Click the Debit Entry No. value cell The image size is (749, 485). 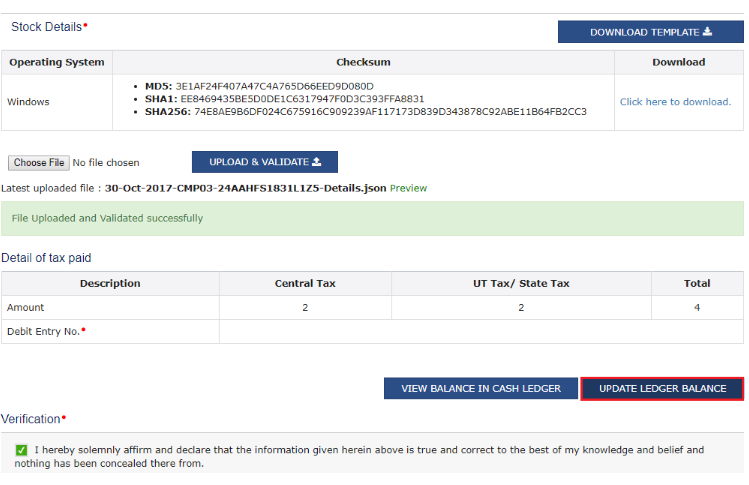point(481,331)
